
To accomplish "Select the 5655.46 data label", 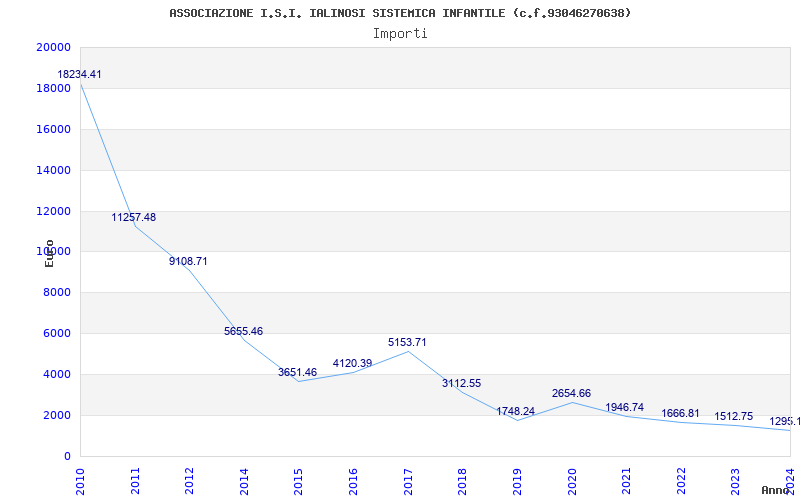I will point(243,332).
